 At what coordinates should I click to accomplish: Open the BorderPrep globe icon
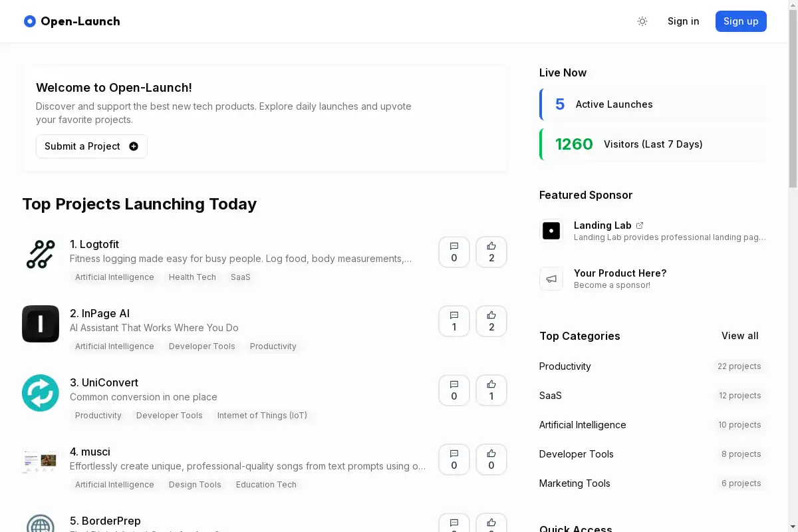point(41,523)
